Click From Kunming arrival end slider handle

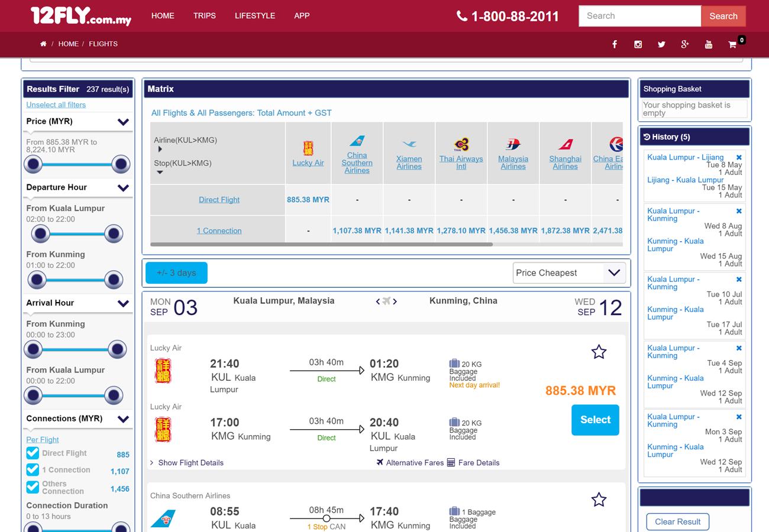point(117,349)
